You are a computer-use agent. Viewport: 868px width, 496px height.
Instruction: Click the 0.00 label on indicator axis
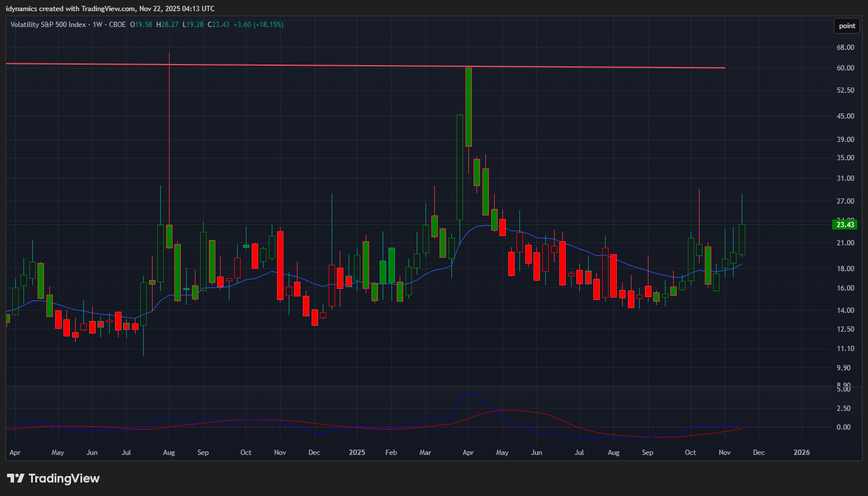[x=843, y=427]
